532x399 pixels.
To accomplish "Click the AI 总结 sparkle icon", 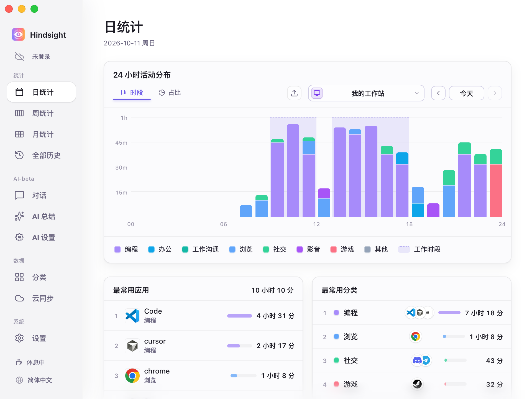I will [x=19, y=216].
